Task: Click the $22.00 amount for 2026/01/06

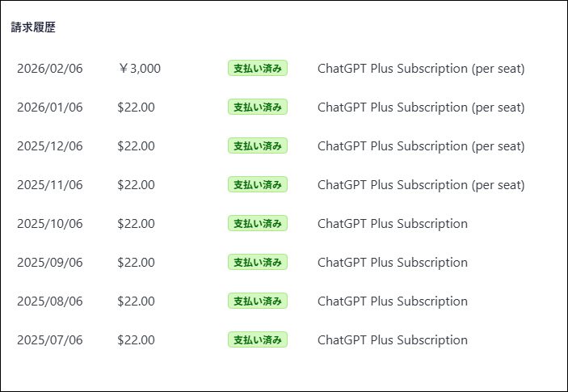Action: coord(136,107)
